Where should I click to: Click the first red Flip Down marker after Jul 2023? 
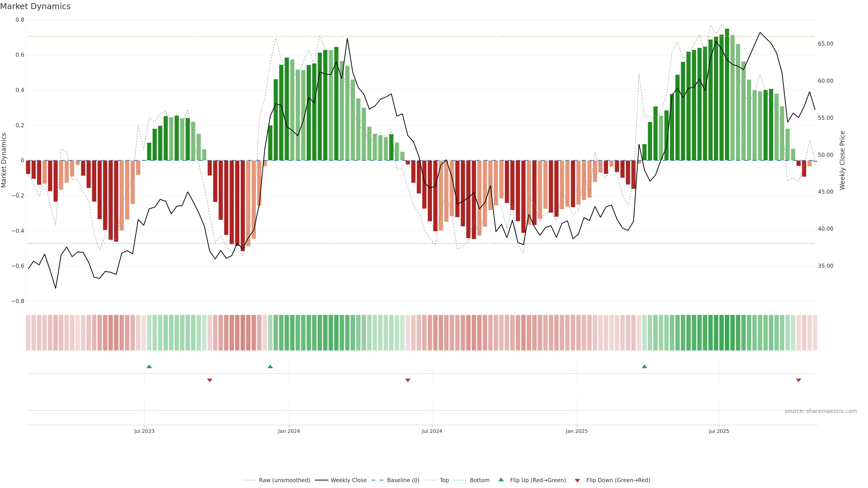coord(210,380)
